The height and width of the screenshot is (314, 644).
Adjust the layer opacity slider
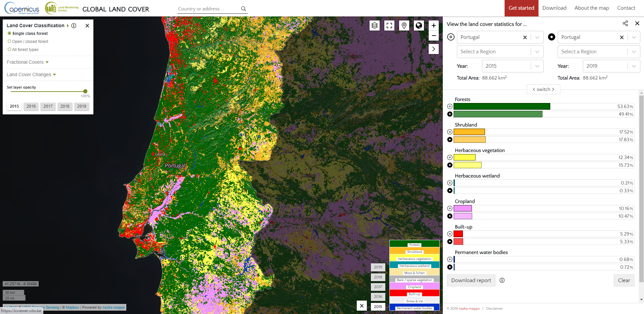click(x=85, y=91)
